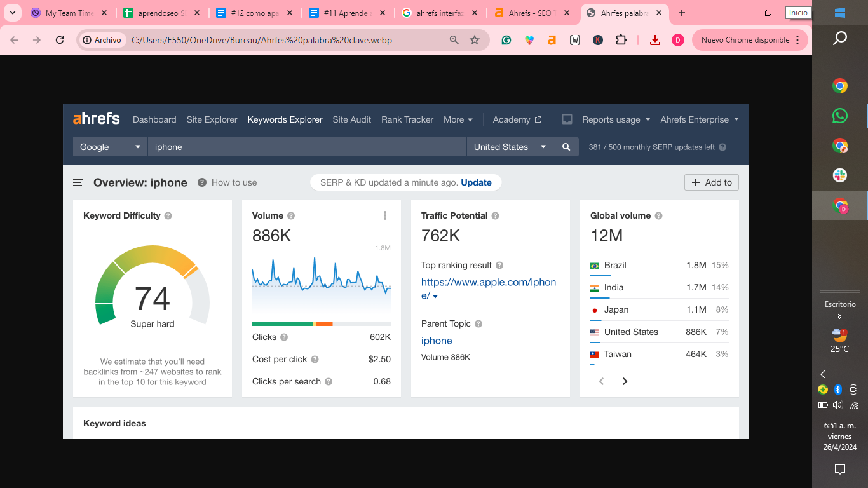The height and width of the screenshot is (488, 868).
Task: Open the Google search engine dropdown
Action: click(x=111, y=147)
